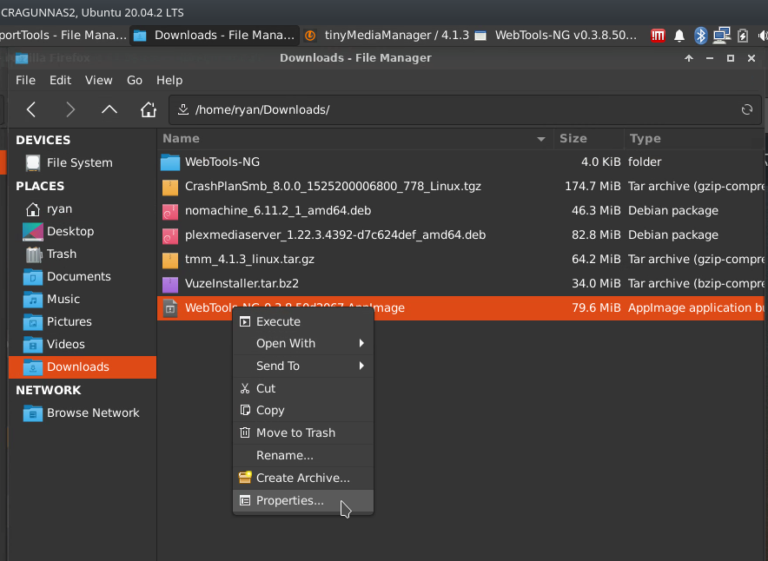Open the View menu

(98, 80)
